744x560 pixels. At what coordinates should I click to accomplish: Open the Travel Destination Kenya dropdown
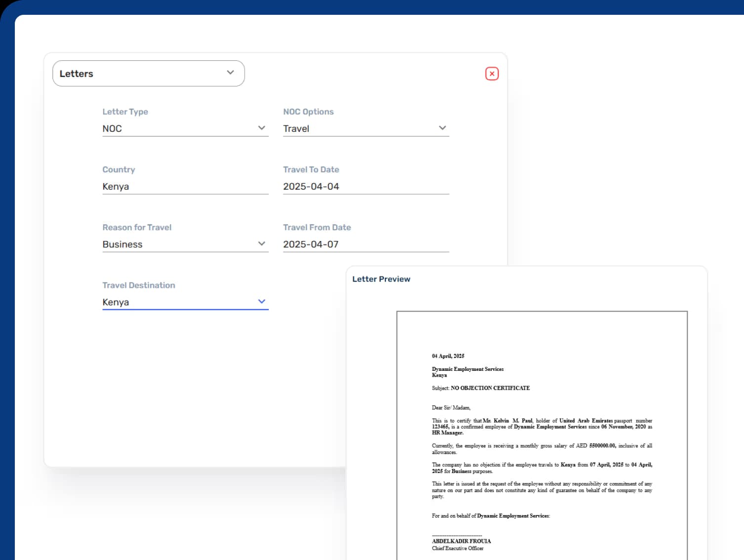[185, 302]
